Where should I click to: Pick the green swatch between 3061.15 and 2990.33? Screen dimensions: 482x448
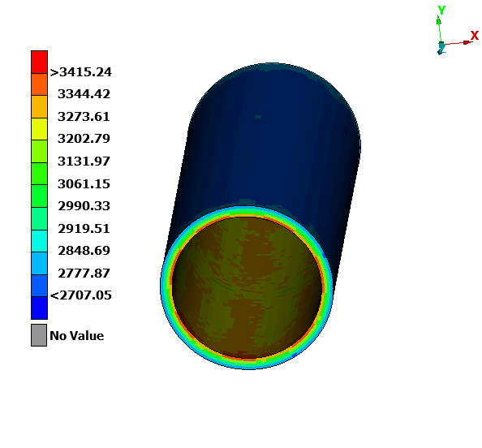(x=39, y=196)
